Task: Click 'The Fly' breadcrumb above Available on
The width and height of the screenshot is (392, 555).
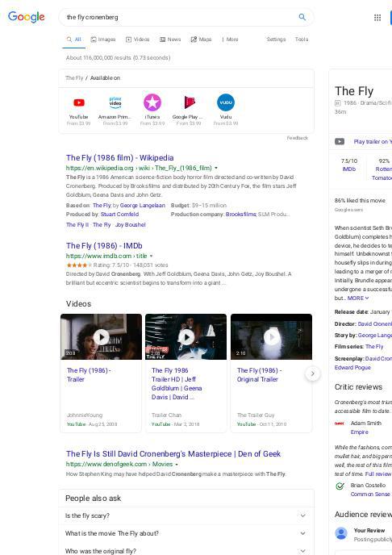Action: (x=74, y=78)
